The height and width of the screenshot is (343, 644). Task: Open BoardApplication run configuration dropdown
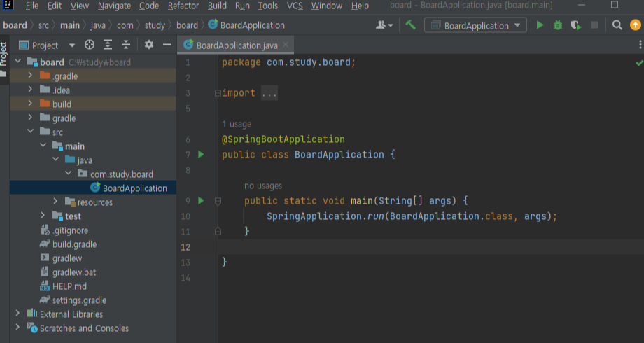[475, 25]
